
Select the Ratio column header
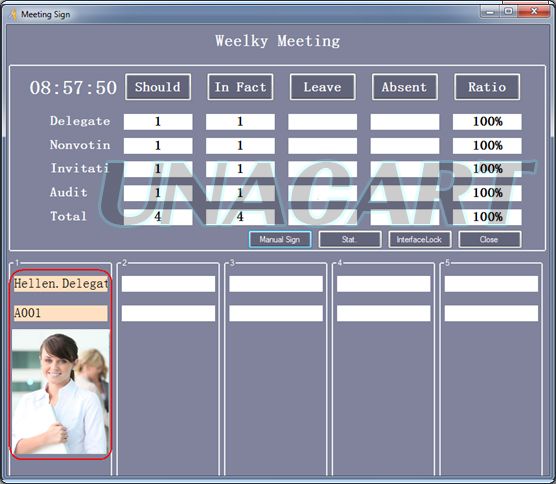pos(487,87)
